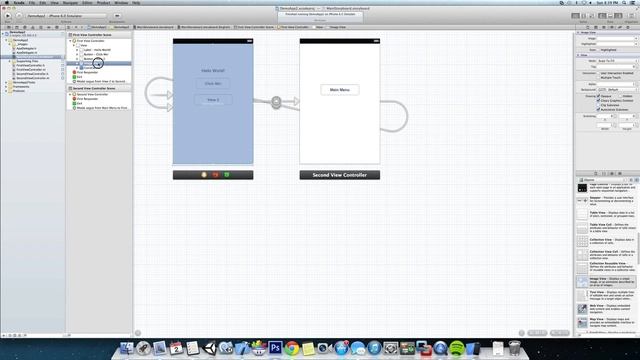Pick the Table View object in library
The height and width of the screenshot is (360, 640).
pos(606,215)
